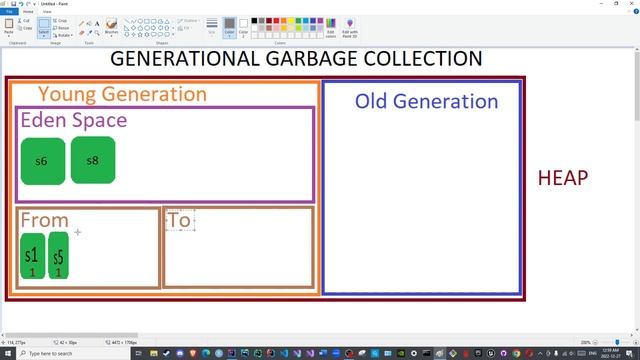The image size is (640, 360).
Task: Expand the Paste dropdown arrow
Action: click(9, 35)
